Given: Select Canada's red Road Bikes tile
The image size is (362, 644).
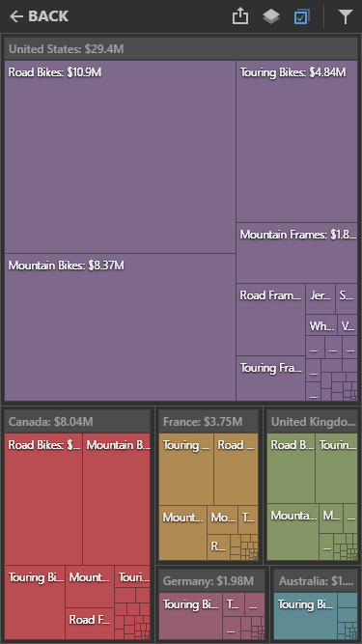Looking at the screenshot, I should (43, 499).
